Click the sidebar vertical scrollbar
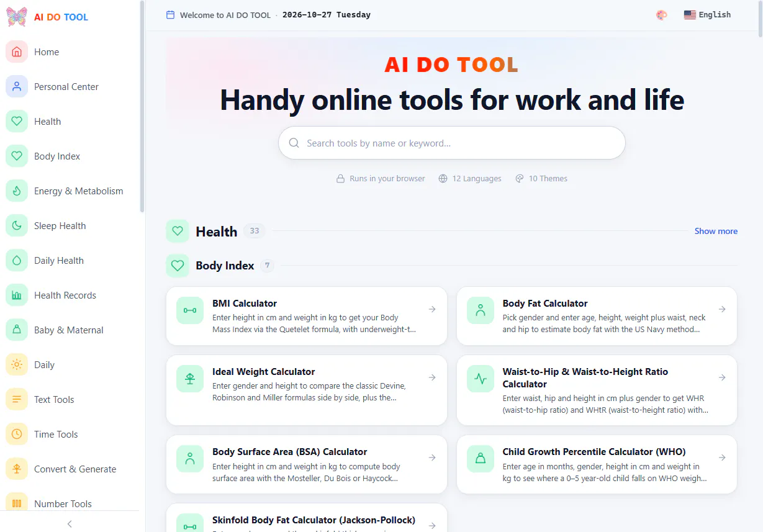This screenshot has height=532, width=763. pyautogui.click(x=142, y=107)
